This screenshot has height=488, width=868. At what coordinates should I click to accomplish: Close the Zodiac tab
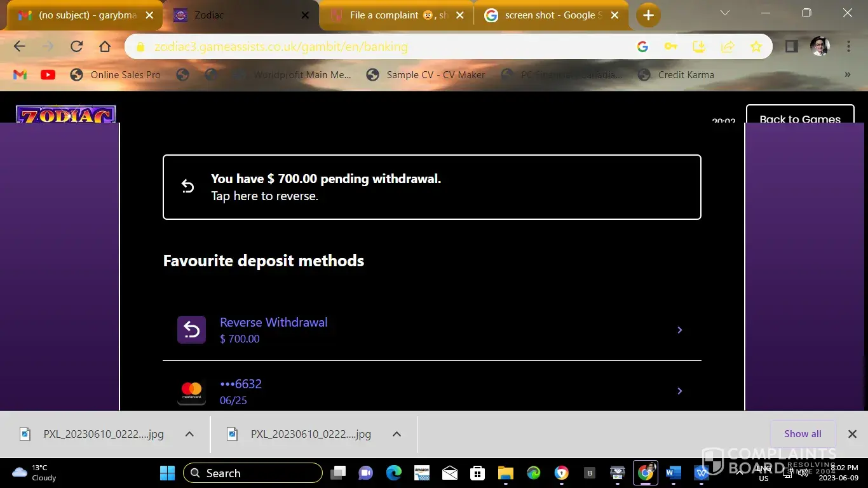(305, 15)
